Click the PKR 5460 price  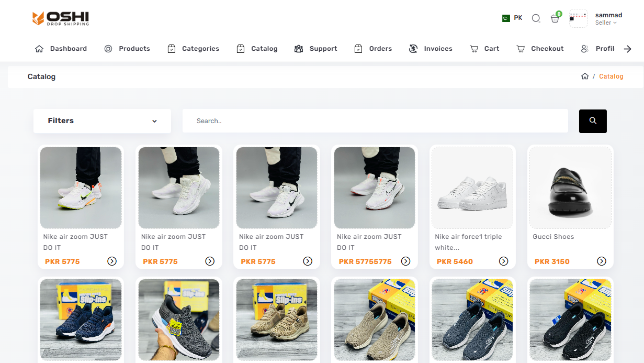pyautogui.click(x=455, y=261)
